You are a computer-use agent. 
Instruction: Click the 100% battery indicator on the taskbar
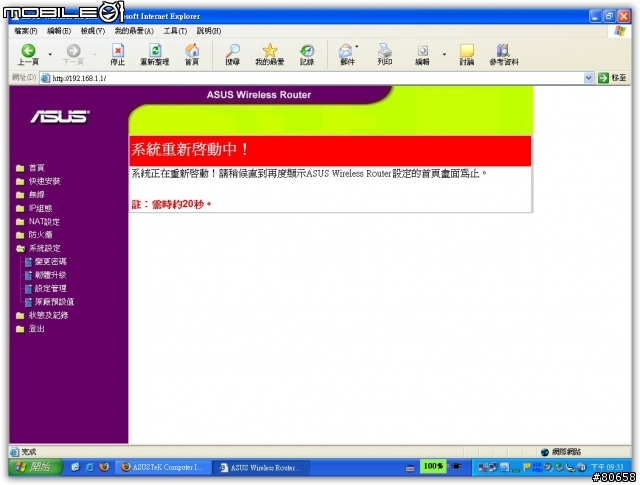coord(433,467)
